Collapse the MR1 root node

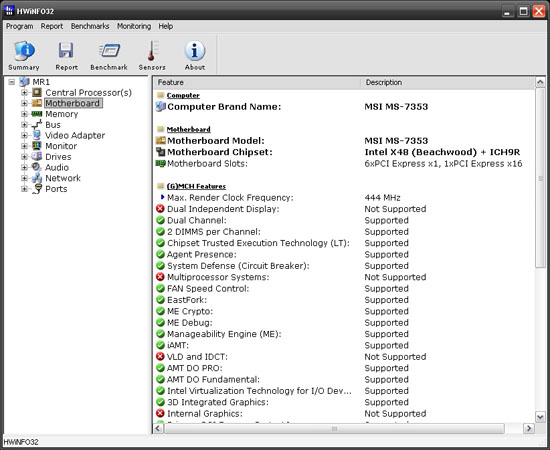[x=12, y=82]
